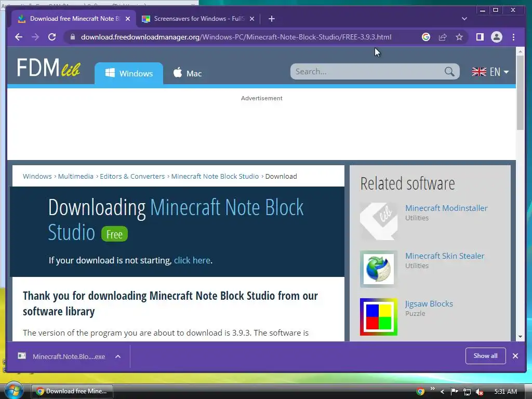Click the Minecraft Note Block Studio heading link
Image resolution: width=532 pixels, height=399 pixels.
coord(176,220)
